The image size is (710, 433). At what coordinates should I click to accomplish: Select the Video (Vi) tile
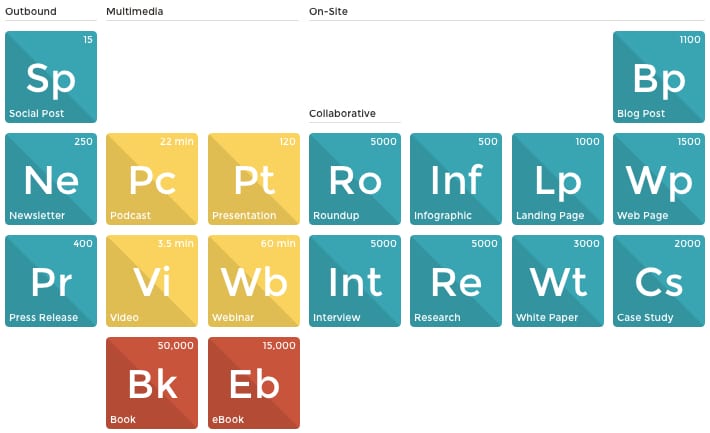pyautogui.click(x=152, y=281)
